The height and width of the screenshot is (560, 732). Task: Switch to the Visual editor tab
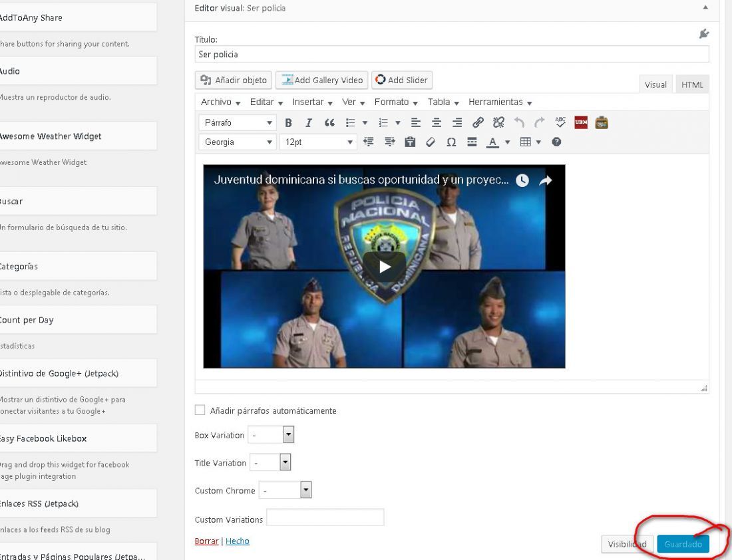pos(655,84)
